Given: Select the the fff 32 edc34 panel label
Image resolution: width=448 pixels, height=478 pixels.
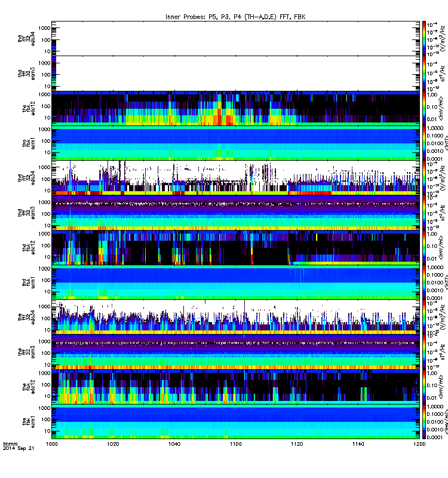Looking at the screenshot, I should tap(26, 317).
